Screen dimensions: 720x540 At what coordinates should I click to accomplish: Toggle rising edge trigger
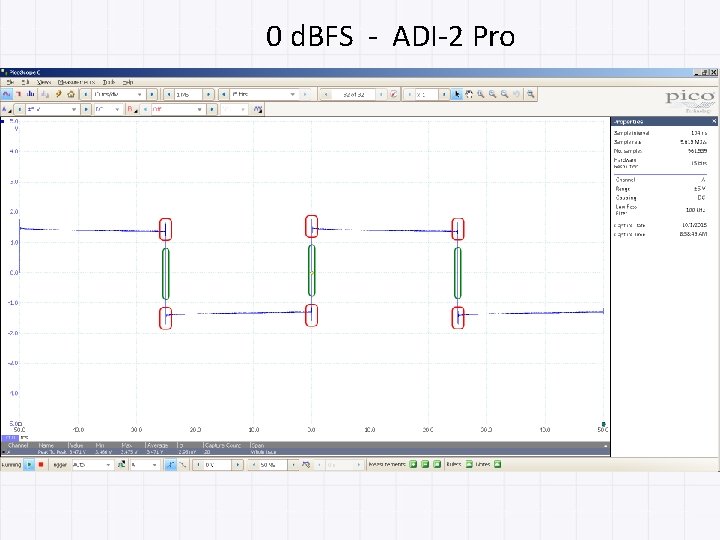click(170, 465)
